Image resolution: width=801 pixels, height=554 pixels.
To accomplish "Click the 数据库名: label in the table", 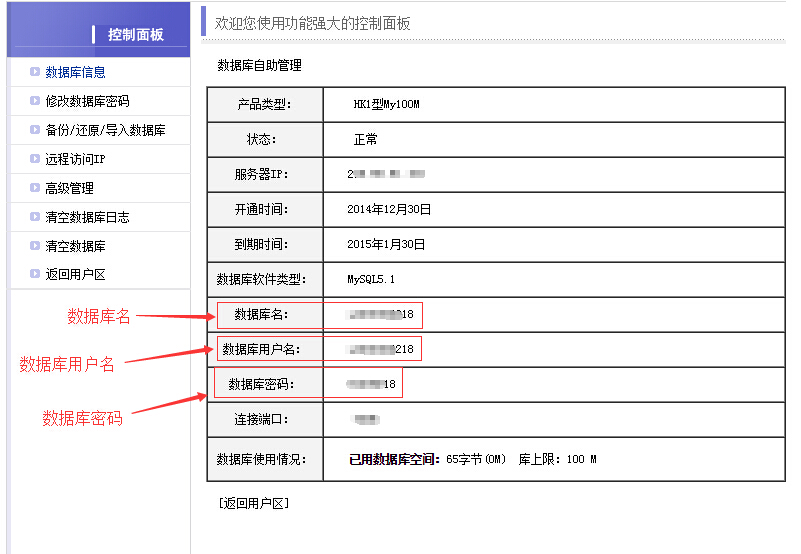I will (x=261, y=314).
